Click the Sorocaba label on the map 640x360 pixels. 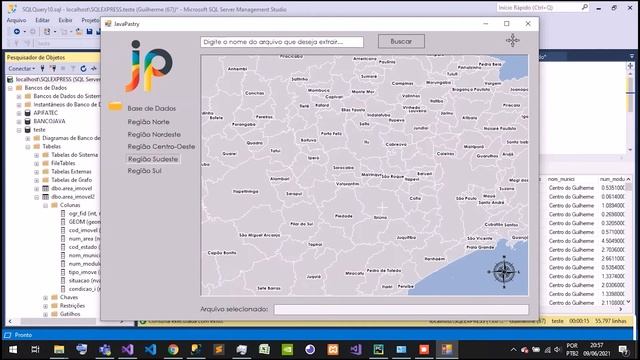[x=343, y=168]
